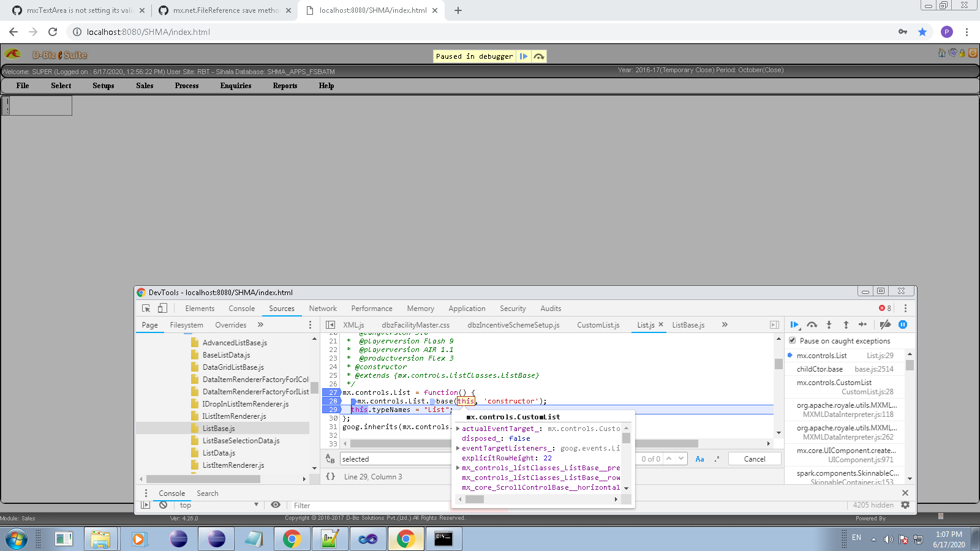
Task: Open drawer more-tools kebab menu
Action: 146,493
